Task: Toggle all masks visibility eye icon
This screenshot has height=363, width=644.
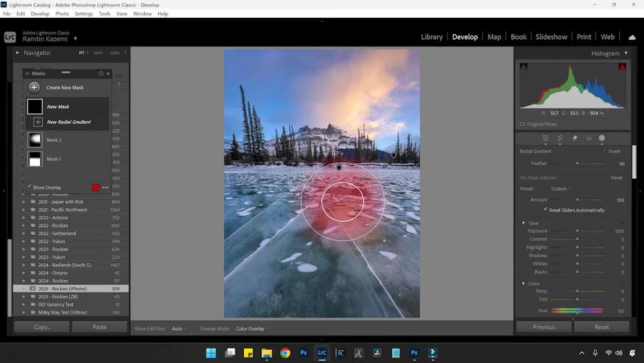Action: point(27,74)
